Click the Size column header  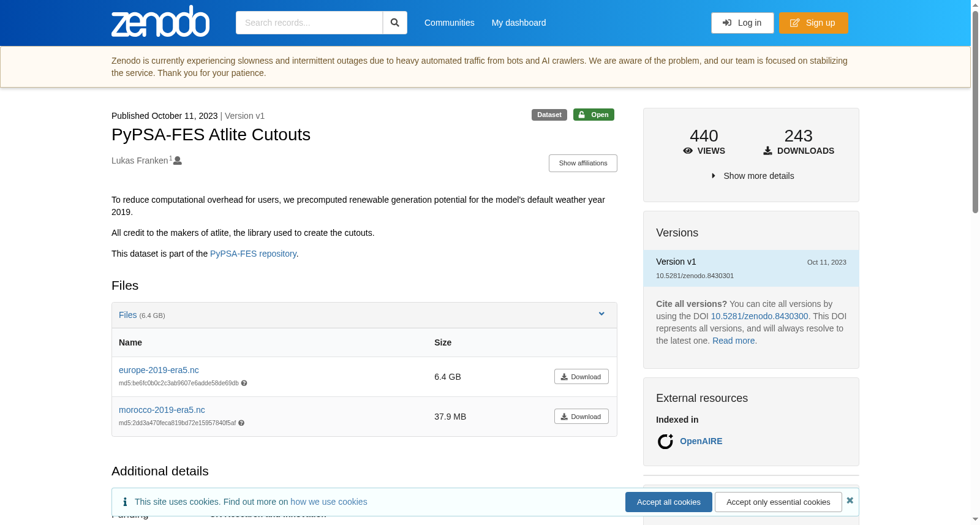point(443,342)
